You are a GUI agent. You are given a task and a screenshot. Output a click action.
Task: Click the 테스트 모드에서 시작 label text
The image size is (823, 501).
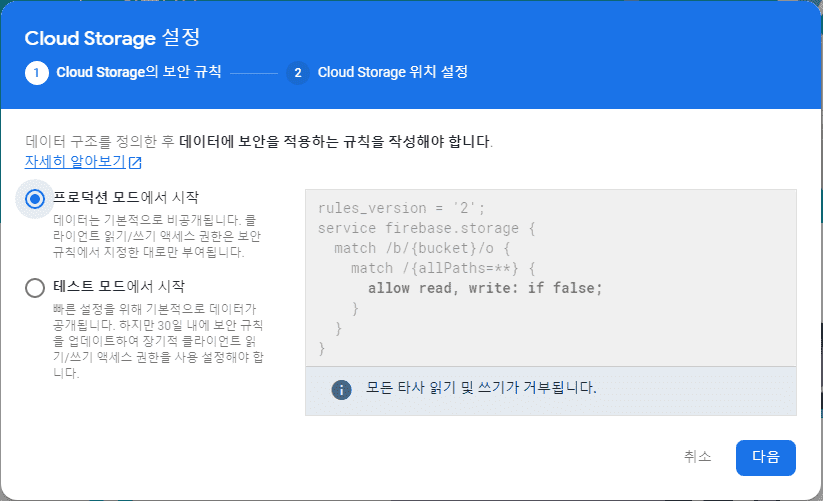click(119, 286)
